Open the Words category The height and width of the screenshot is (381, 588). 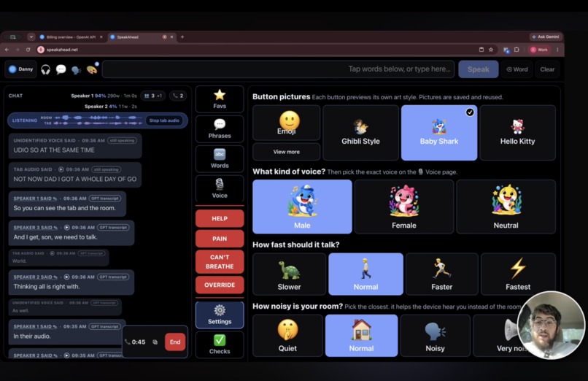(x=220, y=158)
